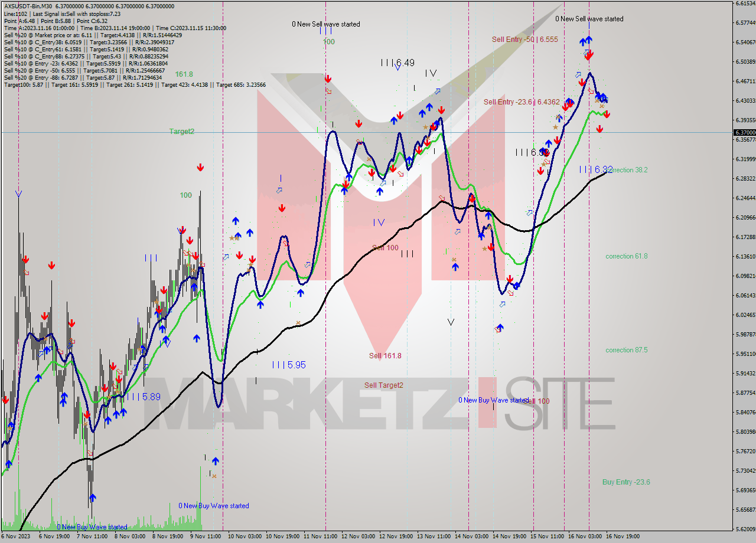Select the green 'Target2' label on the price line
Image resolution: width=756 pixels, height=543 pixels.
click(181, 132)
